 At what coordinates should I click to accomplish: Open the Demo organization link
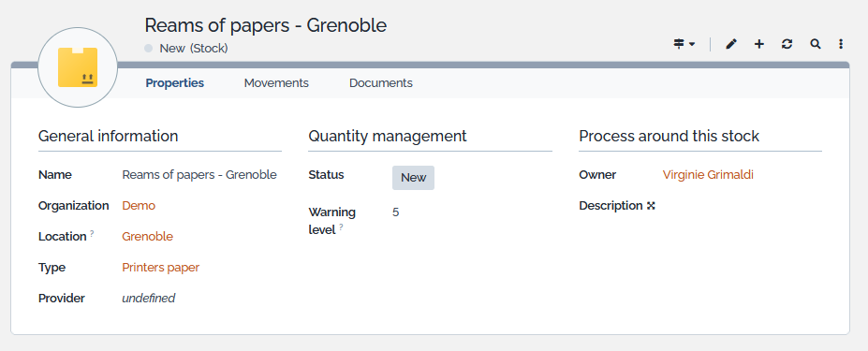139,205
